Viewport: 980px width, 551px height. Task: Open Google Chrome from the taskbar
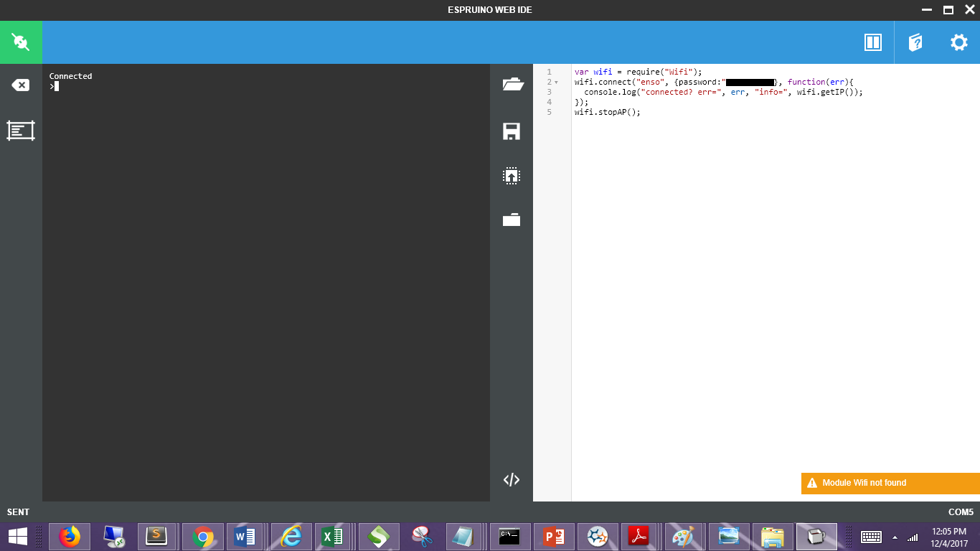(203, 537)
